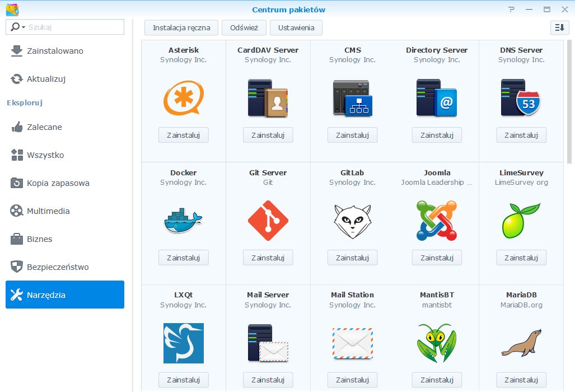
Task: Click the mantisbt publisher text
Action: pyautogui.click(x=437, y=305)
